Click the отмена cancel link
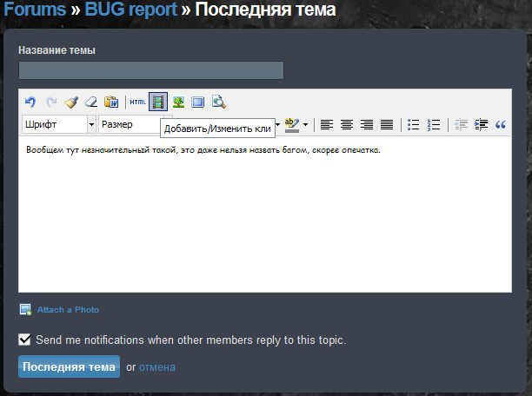 (157, 367)
